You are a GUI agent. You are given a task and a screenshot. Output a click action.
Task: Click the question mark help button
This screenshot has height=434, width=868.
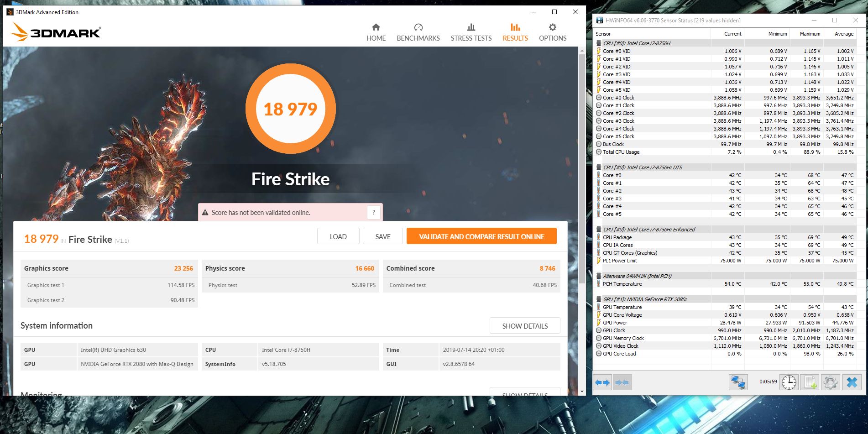click(x=373, y=212)
